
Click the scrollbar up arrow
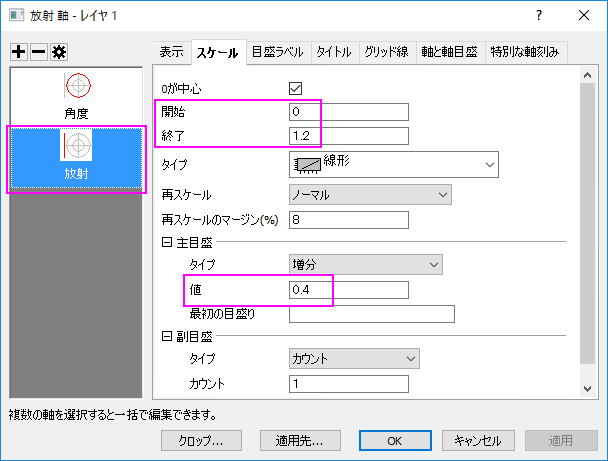click(x=587, y=75)
